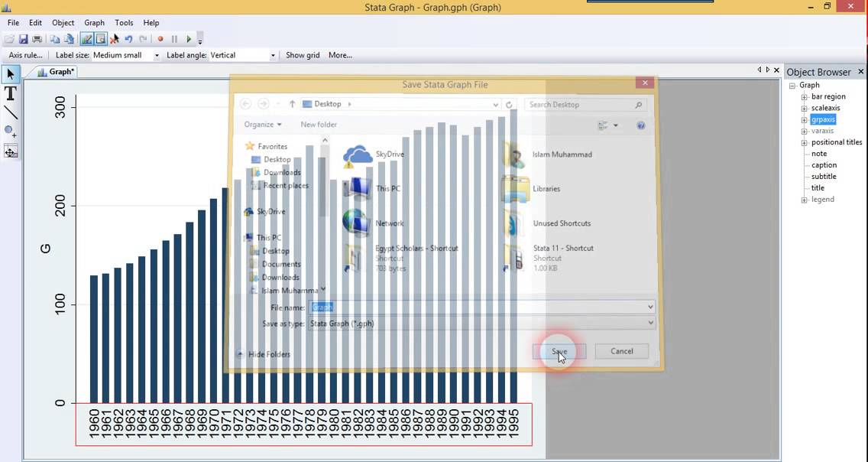This screenshot has width=868, height=462.
Task: Start recording with the red record icon
Action: pos(160,39)
